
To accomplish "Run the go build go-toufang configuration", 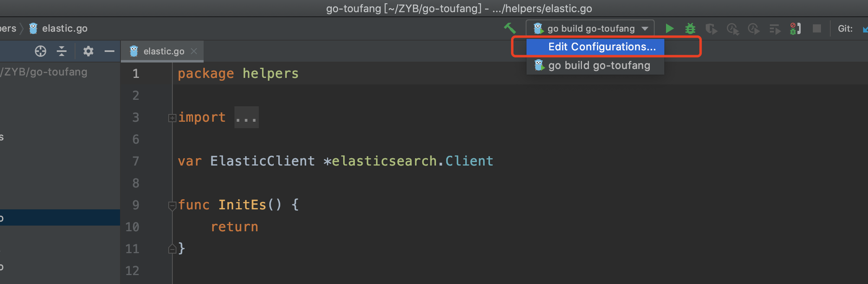I will [x=669, y=28].
